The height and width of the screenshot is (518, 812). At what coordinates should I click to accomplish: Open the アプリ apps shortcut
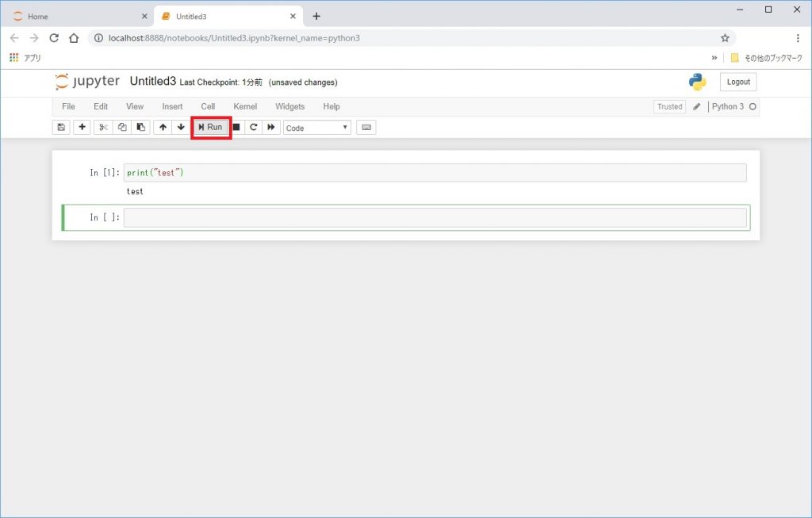25,58
